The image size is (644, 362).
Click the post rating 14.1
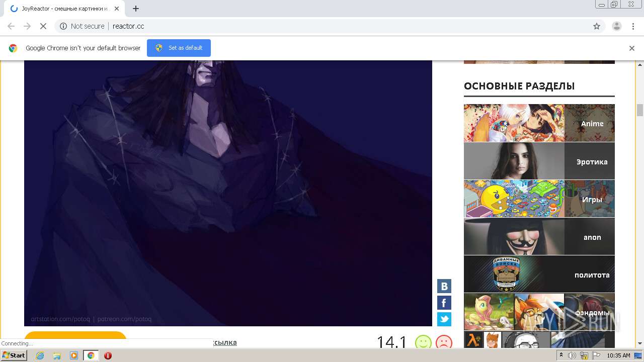pos(392,342)
